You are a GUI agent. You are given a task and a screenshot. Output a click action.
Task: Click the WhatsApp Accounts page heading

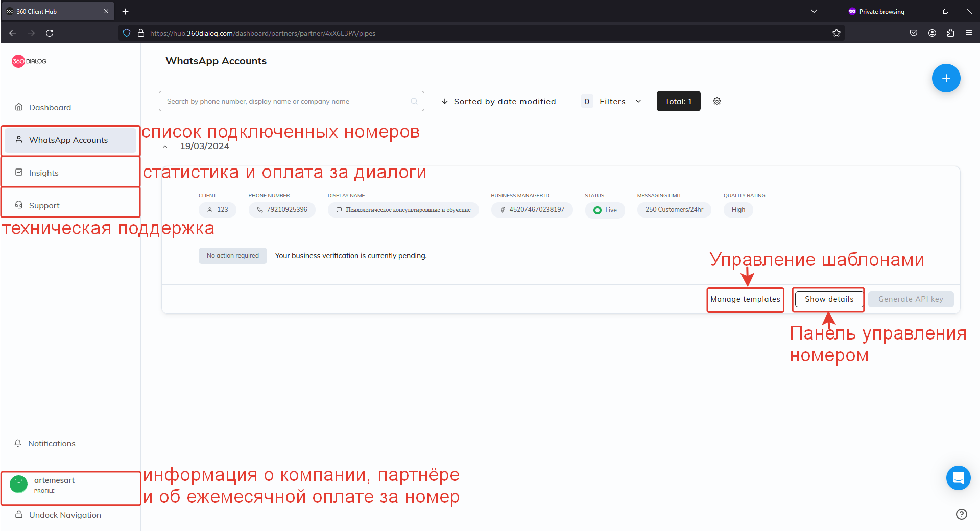pos(216,61)
